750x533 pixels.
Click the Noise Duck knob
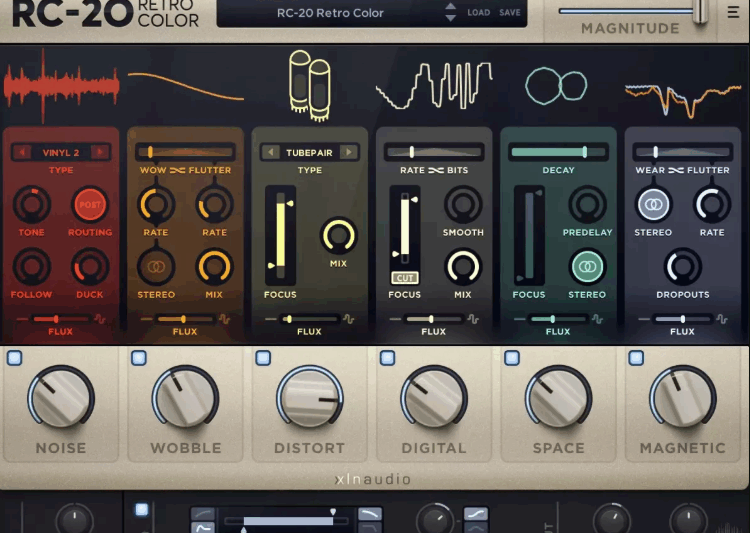(x=90, y=267)
